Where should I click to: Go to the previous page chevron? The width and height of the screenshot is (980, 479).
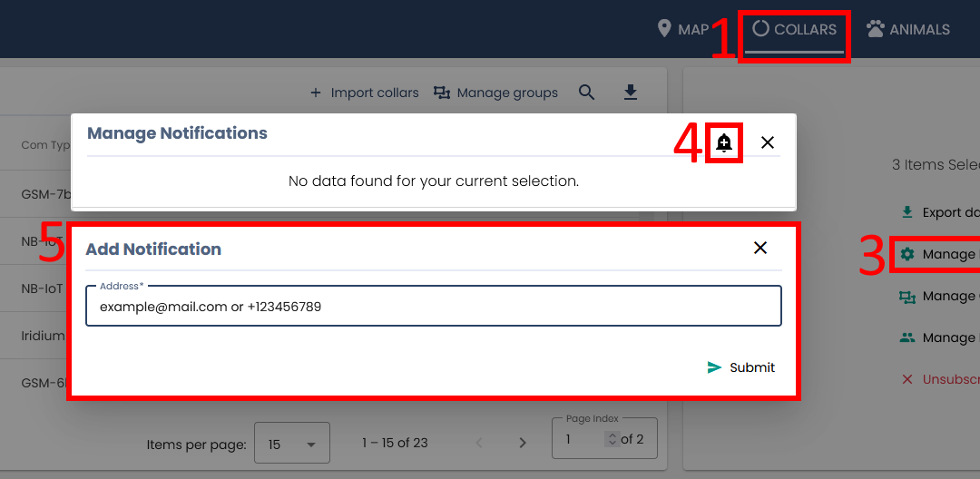click(x=480, y=443)
